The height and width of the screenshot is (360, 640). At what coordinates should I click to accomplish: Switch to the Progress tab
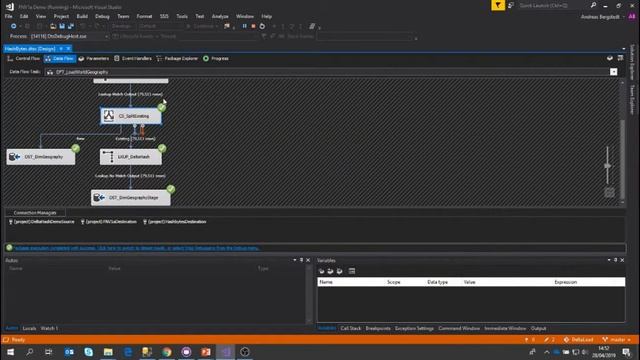click(x=216, y=58)
